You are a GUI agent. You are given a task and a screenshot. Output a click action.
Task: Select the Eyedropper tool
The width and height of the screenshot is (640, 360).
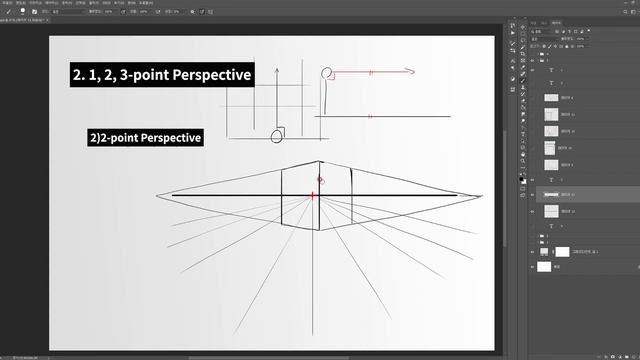[523, 68]
